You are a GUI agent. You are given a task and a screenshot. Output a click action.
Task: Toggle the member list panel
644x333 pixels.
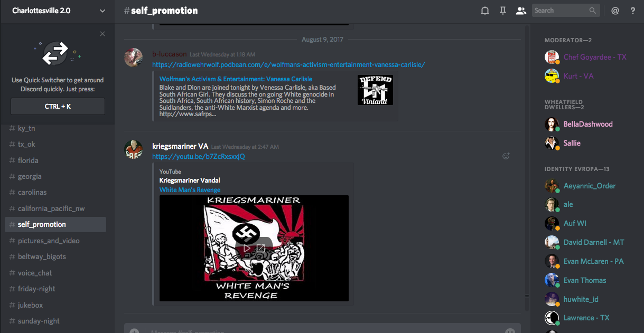point(521,11)
